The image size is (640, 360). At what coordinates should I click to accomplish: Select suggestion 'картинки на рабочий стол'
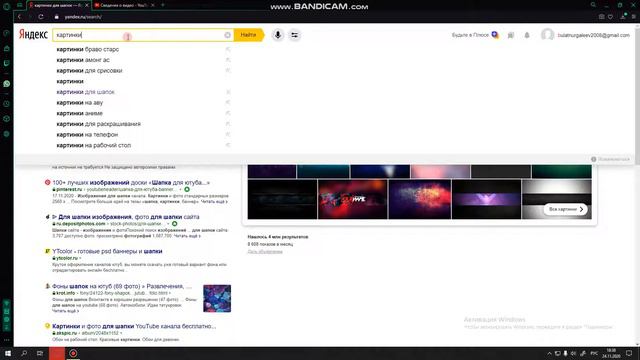(x=93, y=145)
